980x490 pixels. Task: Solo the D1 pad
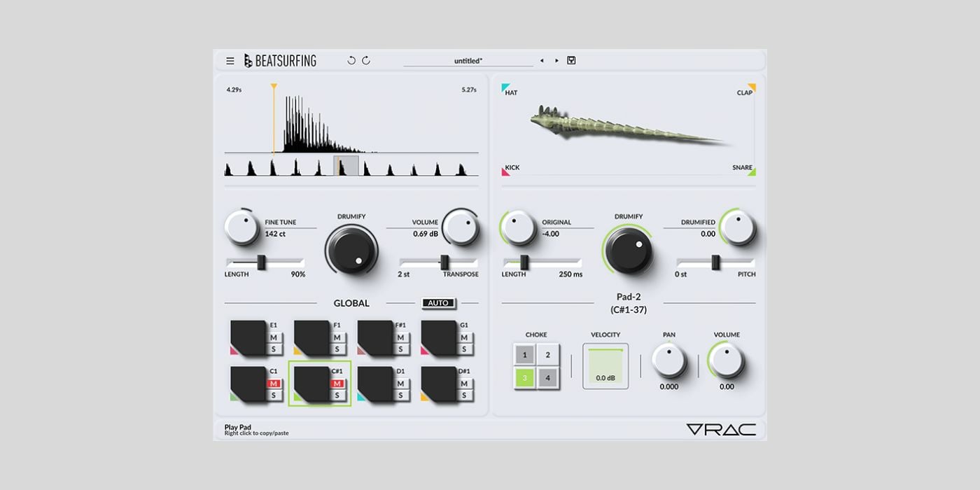click(402, 395)
